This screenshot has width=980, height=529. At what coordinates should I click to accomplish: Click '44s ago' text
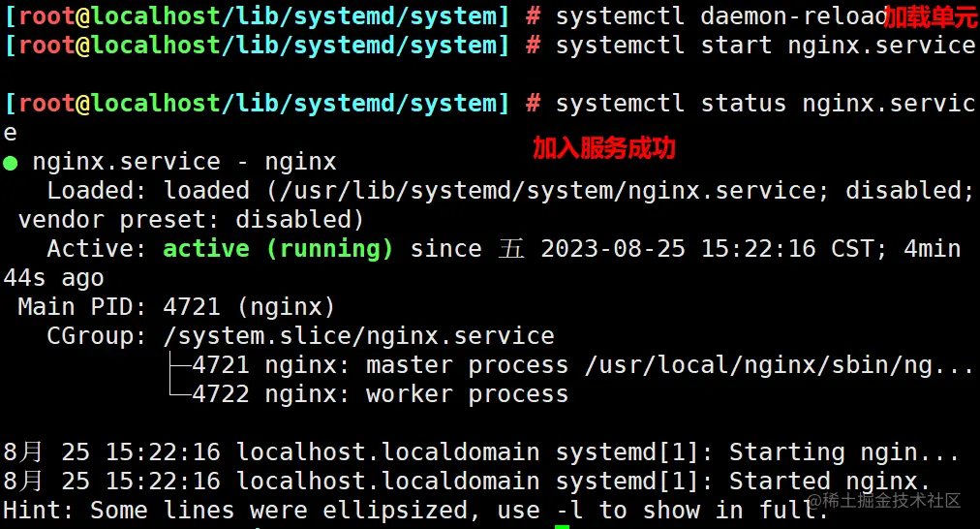[x=54, y=278]
